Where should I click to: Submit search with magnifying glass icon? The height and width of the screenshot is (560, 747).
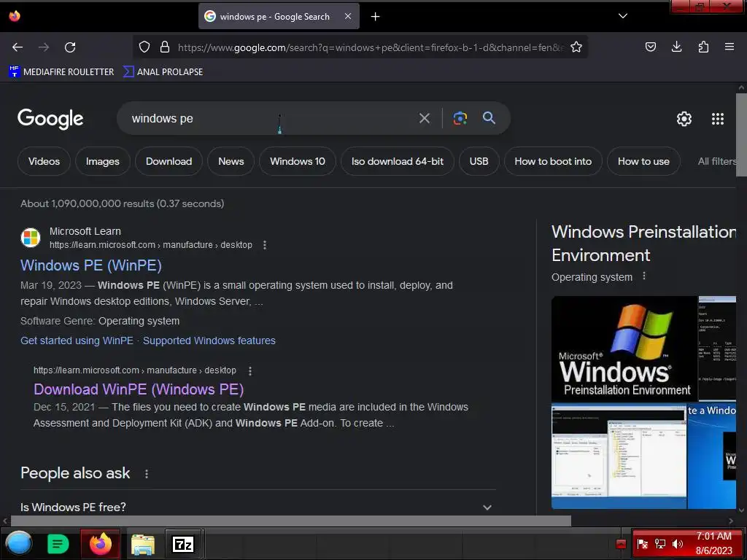[489, 117]
